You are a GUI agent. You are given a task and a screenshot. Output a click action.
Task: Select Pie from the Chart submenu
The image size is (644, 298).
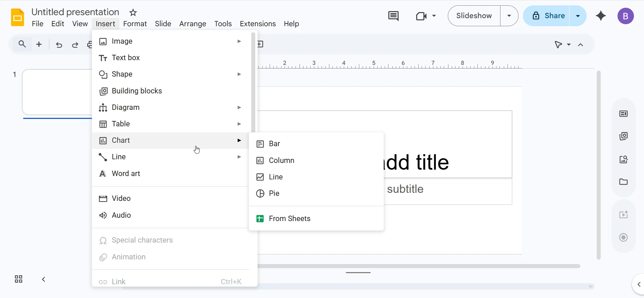(x=274, y=194)
